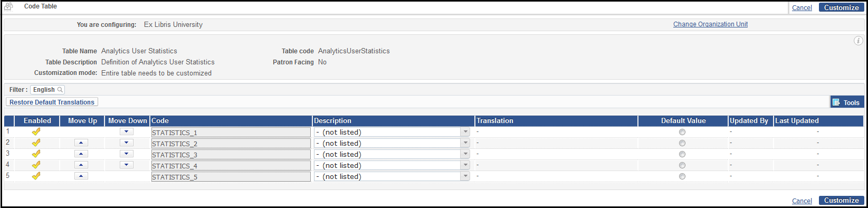The width and height of the screenshot is (868, 208).
Task: Move STATISTICS_5 row up
Action: click(81, 176)
